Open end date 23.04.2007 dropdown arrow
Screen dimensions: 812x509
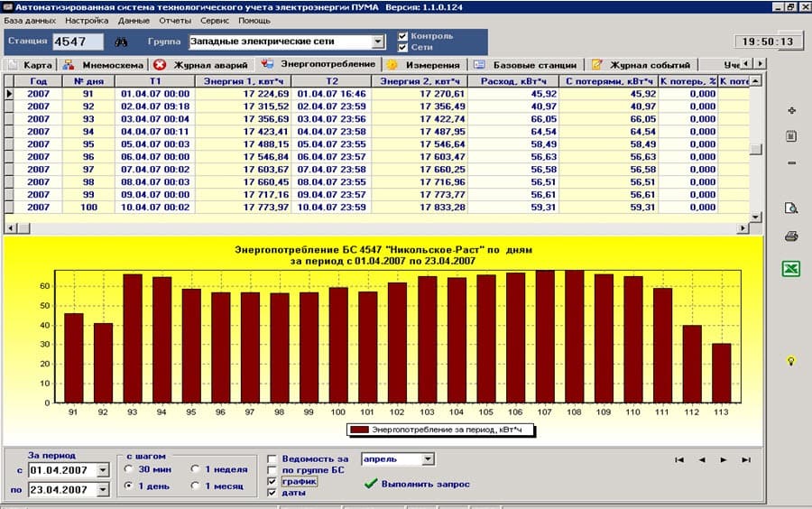click(x=103, y=490)
